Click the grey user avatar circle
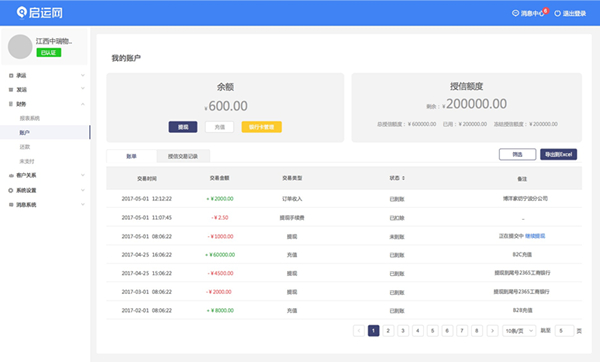This screenshot has height=362, width=600. [x=20, y=47]
